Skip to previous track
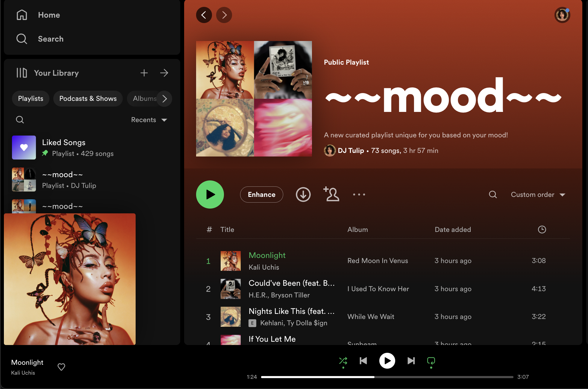 pos(363,361)
